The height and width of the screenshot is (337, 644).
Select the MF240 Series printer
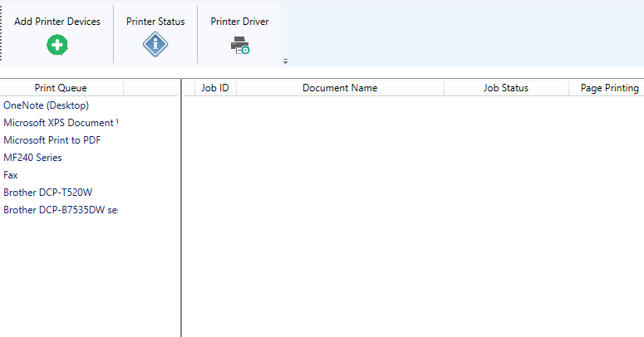coord(33,158)
